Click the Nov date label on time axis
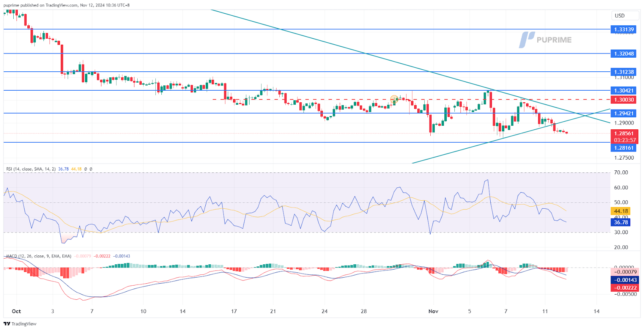Viewport: 644px width, 330px height. pyautogui.click(x=433, y=311)
